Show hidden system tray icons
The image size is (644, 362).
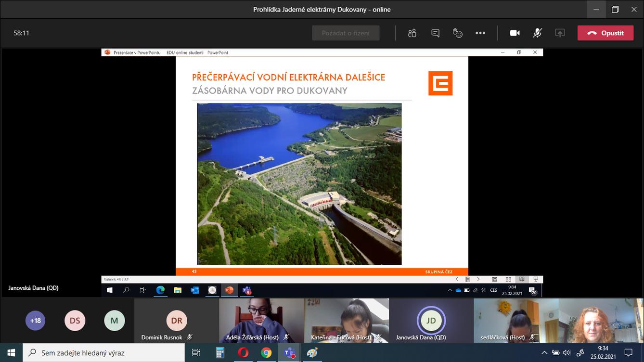tap(544, 353)
